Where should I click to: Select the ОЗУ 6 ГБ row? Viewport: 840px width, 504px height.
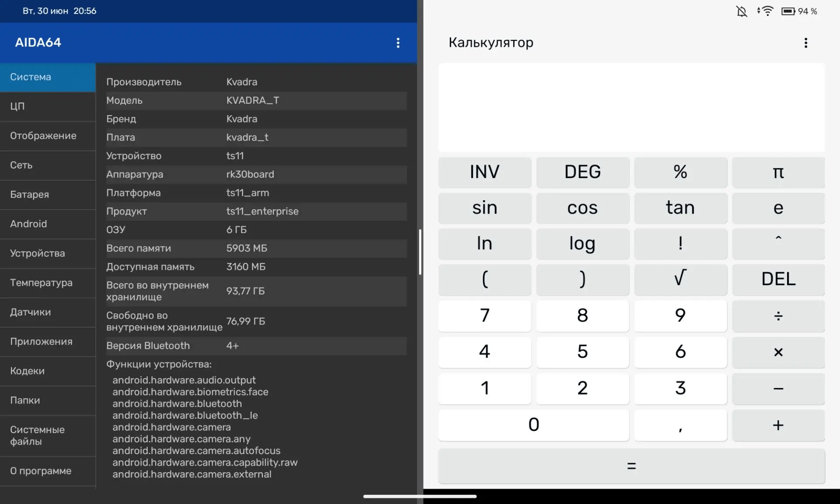click(x=256, y=230)
